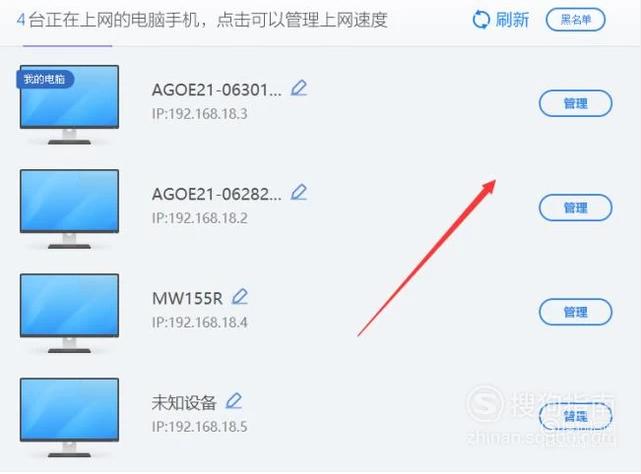The height and width of the screenshot is (474, 641).
Task: Rename the 未知设备 via pencil icon
Action: 234,401
